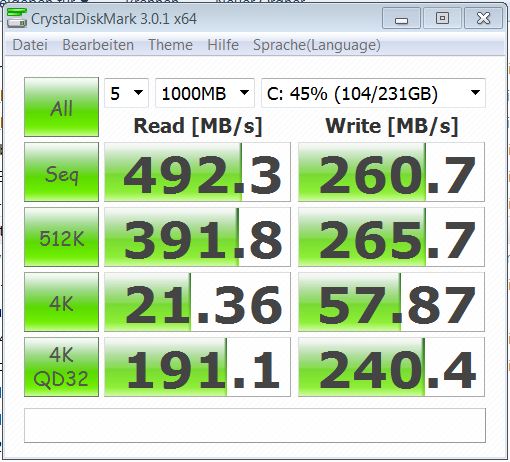The image size is (510, 462).
Task: Start the 4K benchmark test
Action: (x=61, y=302)
